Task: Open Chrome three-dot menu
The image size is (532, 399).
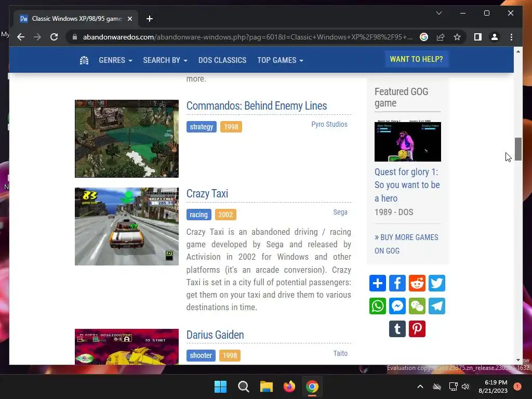Action: pyautogui.click(x=511, y=37)
